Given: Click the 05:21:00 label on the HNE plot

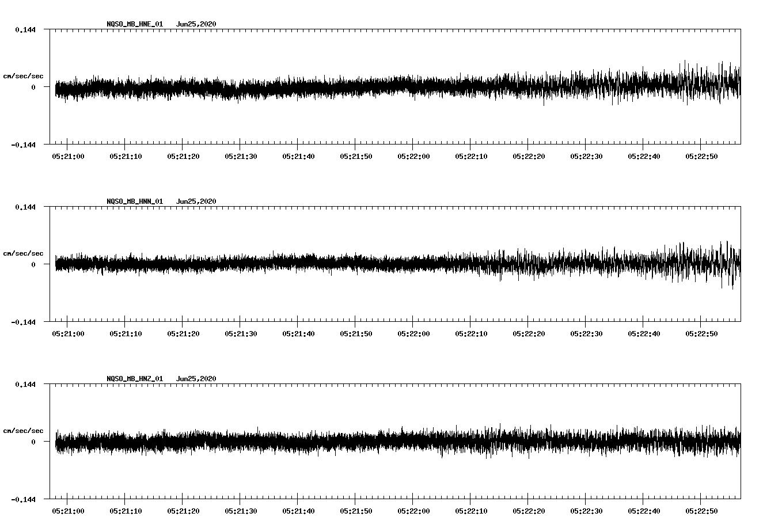Looking at the screenshot, I should click(x=68, y=156).
